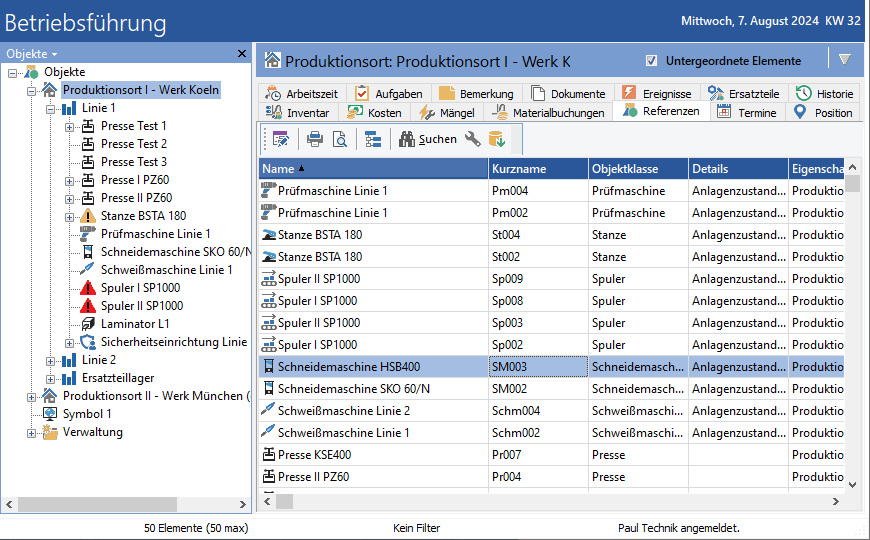Sort by Objektklasse column header
The height and width of the screenshot is (540, 870).
[x=638, y=169]
